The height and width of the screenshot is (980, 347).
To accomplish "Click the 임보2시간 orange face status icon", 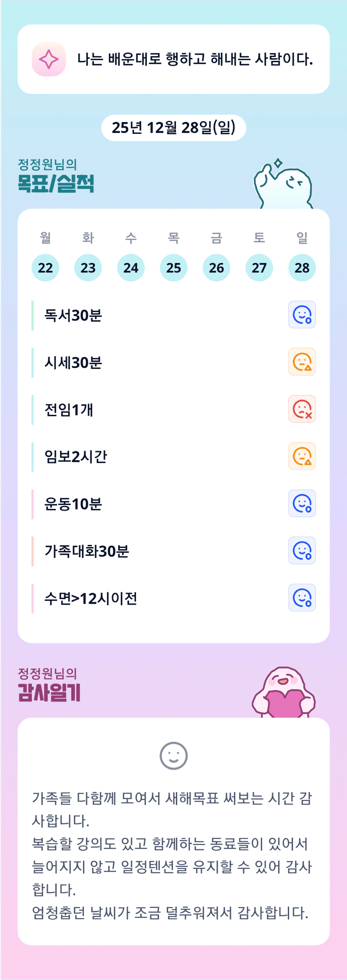I will coord(302,456).
